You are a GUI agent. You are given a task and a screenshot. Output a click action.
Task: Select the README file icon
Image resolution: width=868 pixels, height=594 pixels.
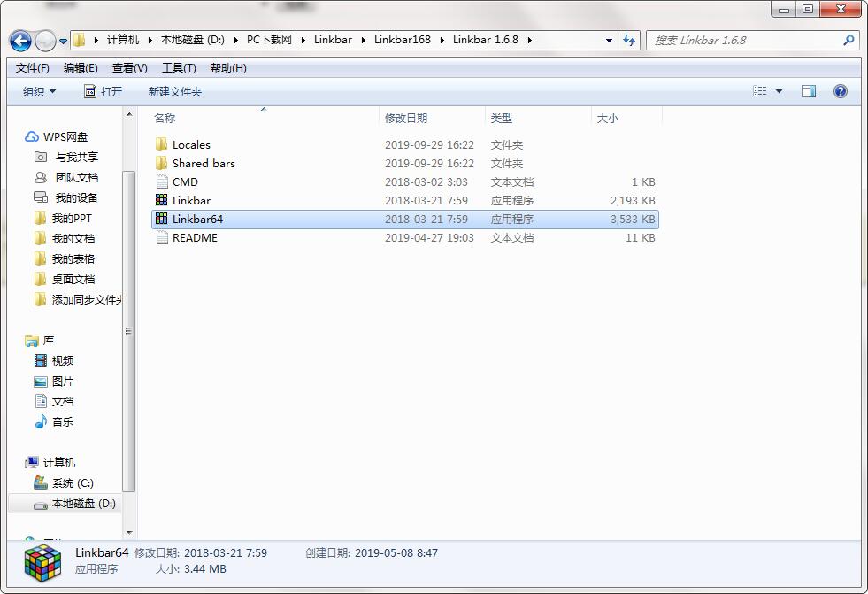pos(161,237)
